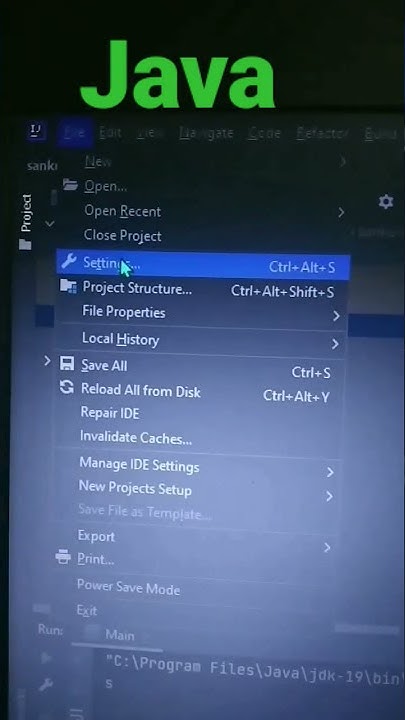Expand the Local History submenu arrow
This screenshot has width=405, height=720.
(335, 343)
